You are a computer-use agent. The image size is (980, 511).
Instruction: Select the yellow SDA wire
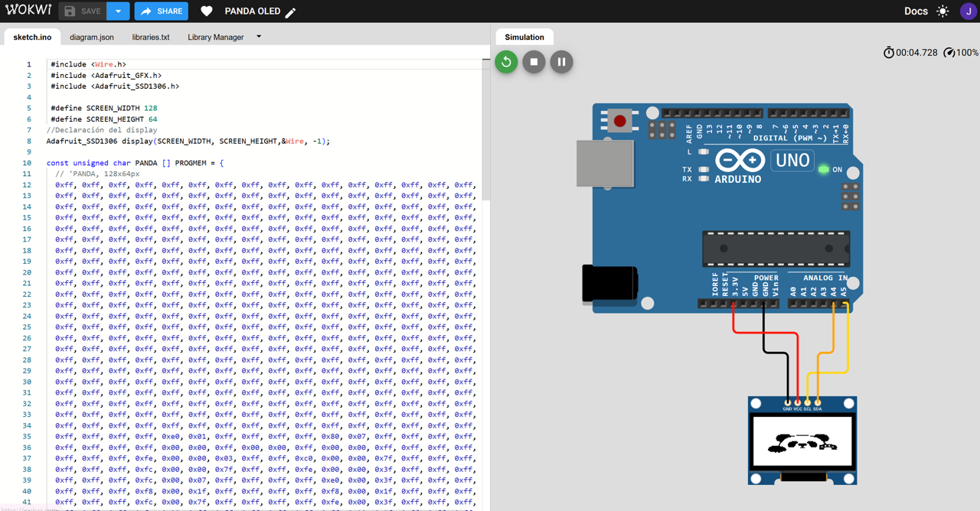point(847,337)
